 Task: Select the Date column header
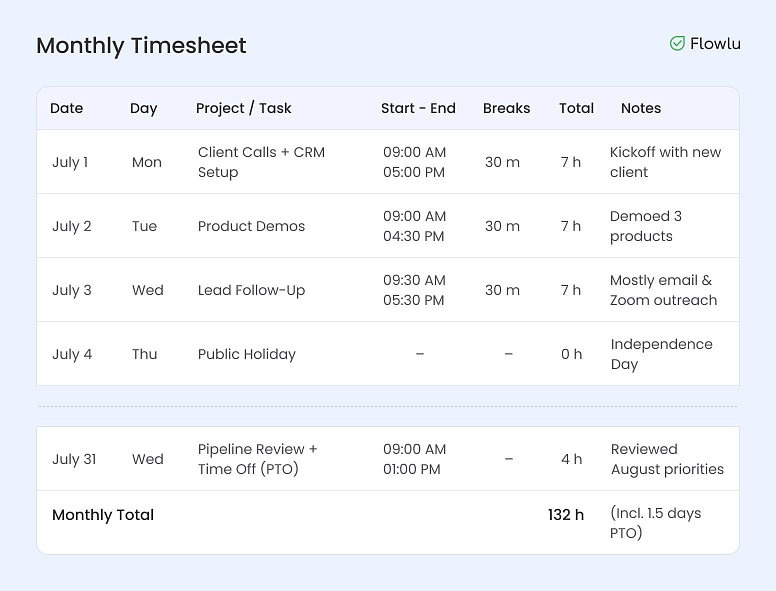click(x=67, y=108)
